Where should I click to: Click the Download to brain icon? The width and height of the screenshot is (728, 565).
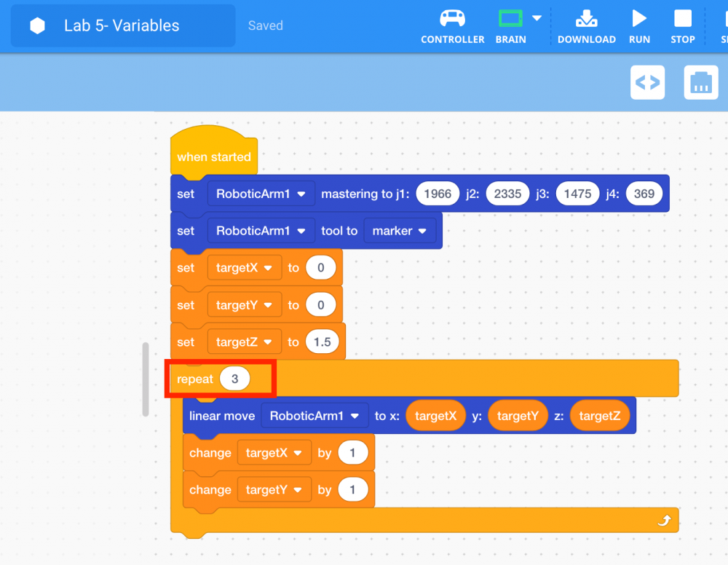click(x=586, y=18)
